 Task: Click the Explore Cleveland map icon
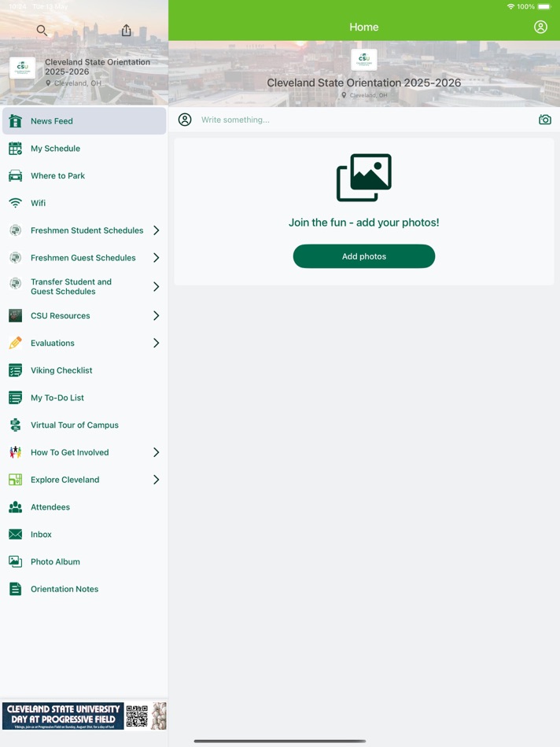click(x=15, y=480)
